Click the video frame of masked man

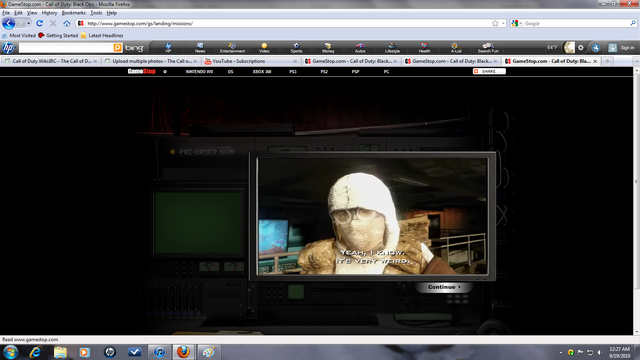tap(372, 216)
